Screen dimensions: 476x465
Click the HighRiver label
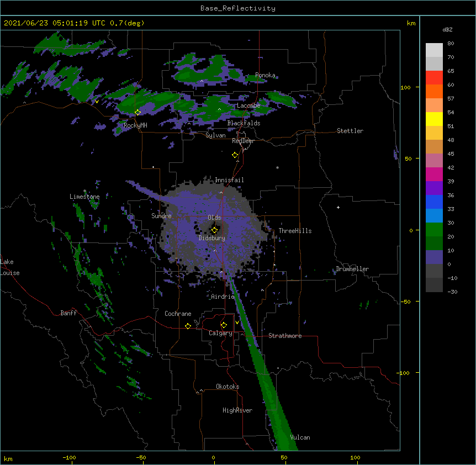(237, 410)
